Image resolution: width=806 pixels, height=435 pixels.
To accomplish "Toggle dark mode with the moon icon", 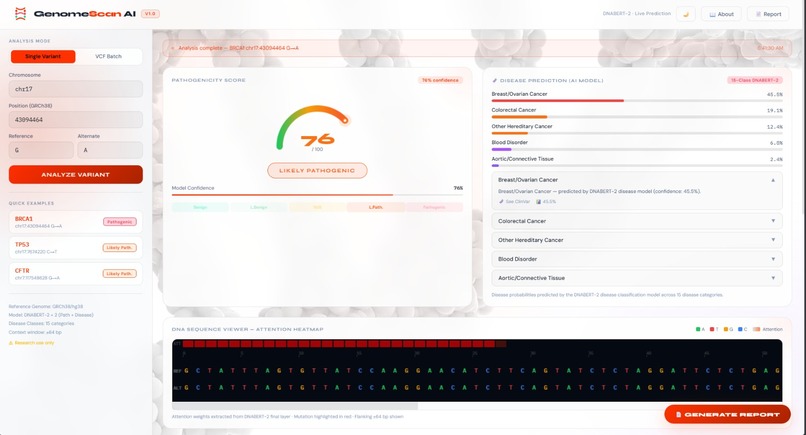I will coord(686,14).
